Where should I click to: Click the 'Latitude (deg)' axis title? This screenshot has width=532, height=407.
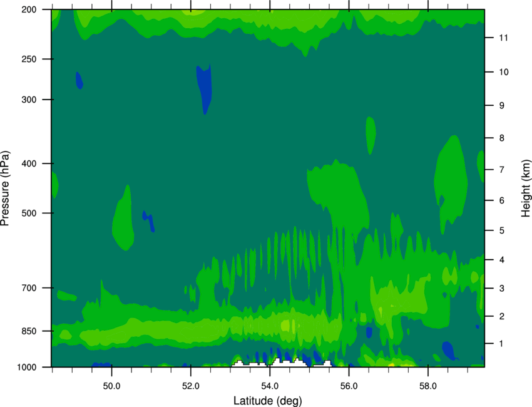click(267, 401)
